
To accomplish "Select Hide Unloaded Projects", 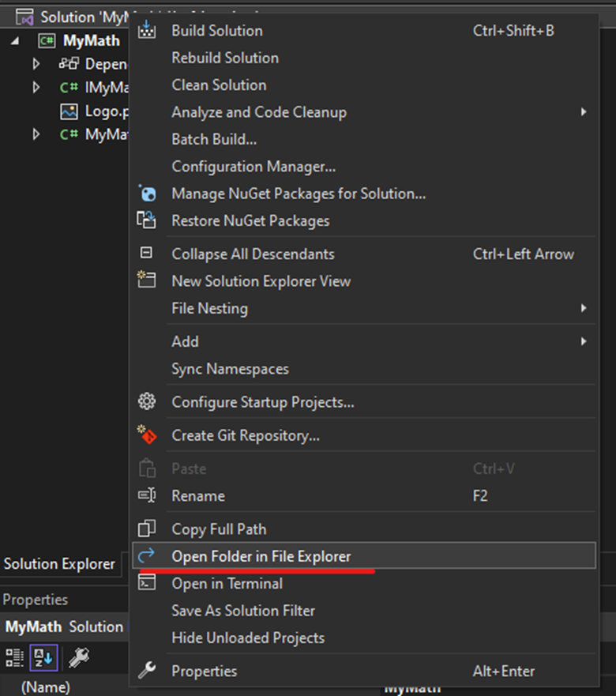I will [364, 638].
